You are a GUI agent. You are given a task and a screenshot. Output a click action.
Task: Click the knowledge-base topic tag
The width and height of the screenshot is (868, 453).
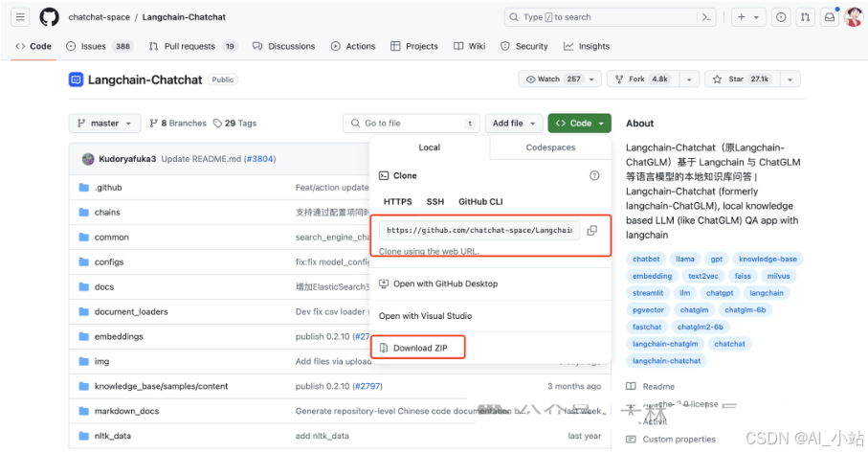click(x=768, y=259)
